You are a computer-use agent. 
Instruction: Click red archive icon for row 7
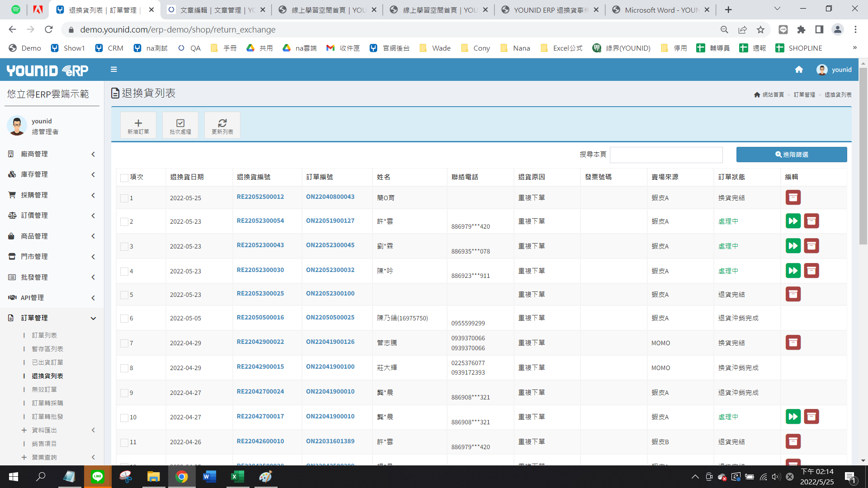(793, 343)
